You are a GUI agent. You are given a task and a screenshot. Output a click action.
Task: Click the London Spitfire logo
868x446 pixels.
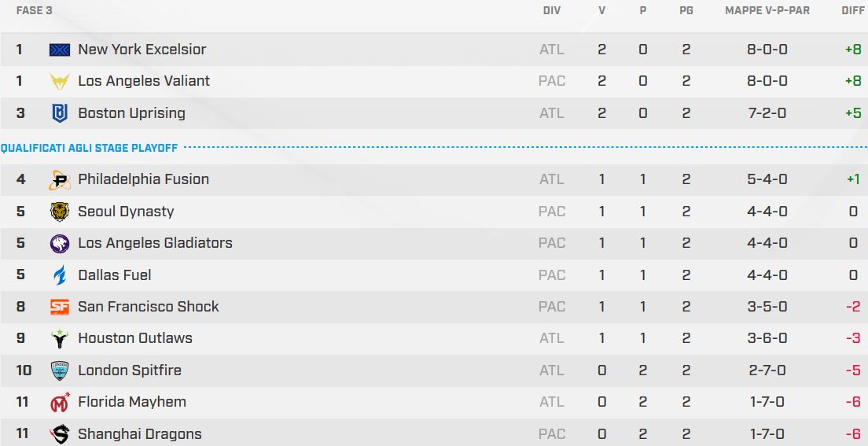60,370
